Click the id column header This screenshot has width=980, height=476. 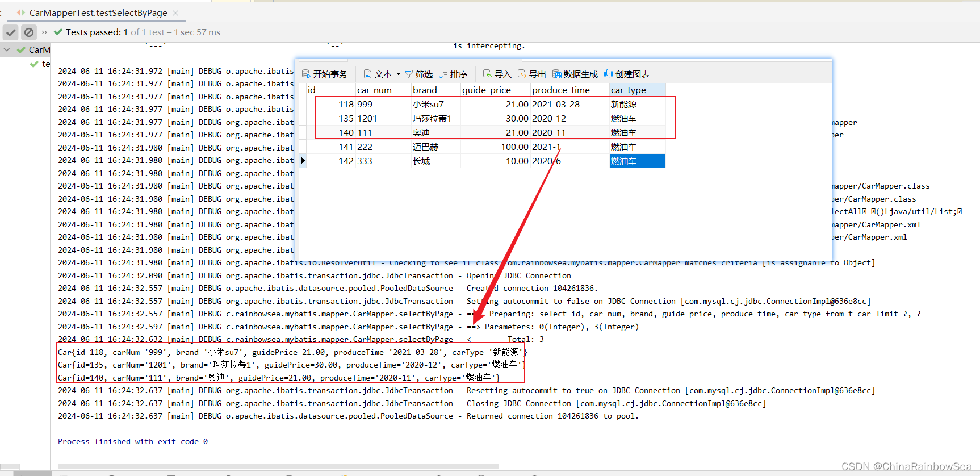[x=330, y=90]
